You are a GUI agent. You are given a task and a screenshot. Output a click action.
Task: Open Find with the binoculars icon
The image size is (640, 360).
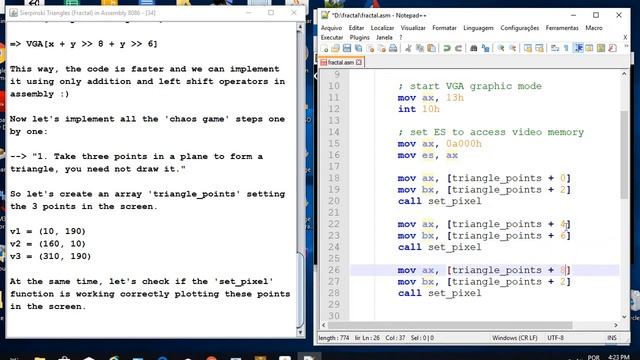point(473,48)
